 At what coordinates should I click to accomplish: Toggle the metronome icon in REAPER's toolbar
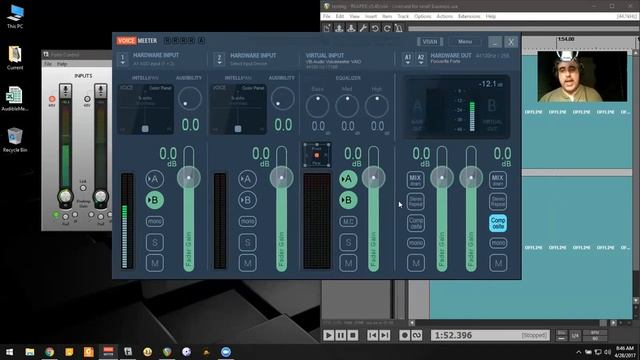tap(399, 28)
